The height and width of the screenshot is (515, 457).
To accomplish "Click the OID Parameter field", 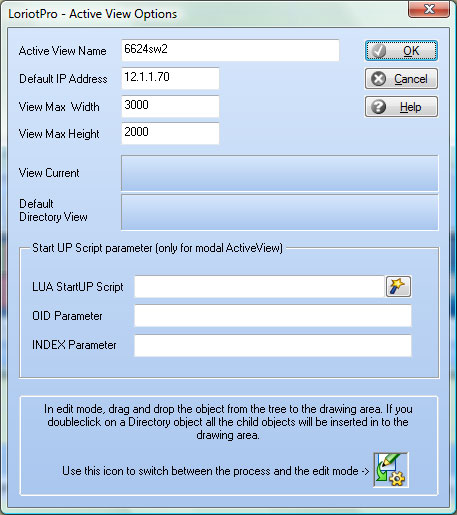I will coord(273,316).
